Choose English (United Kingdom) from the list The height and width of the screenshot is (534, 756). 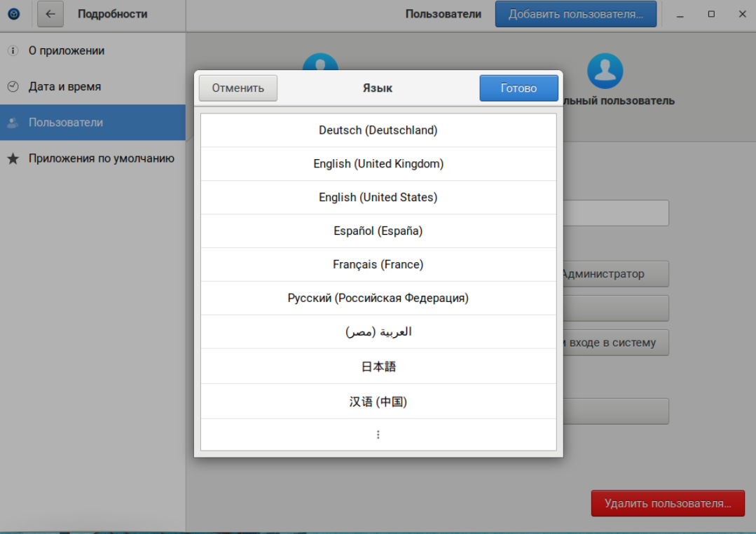tap(378, 164)
